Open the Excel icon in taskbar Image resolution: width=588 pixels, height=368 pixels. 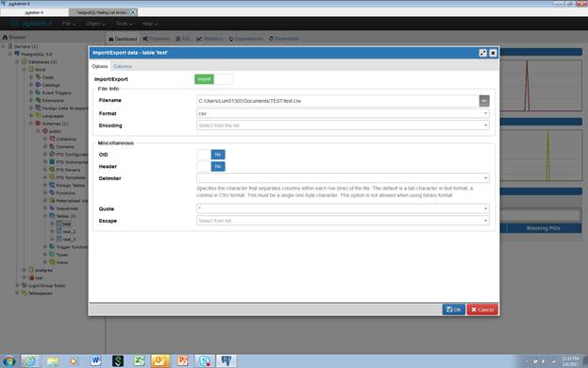pos(140,360)
